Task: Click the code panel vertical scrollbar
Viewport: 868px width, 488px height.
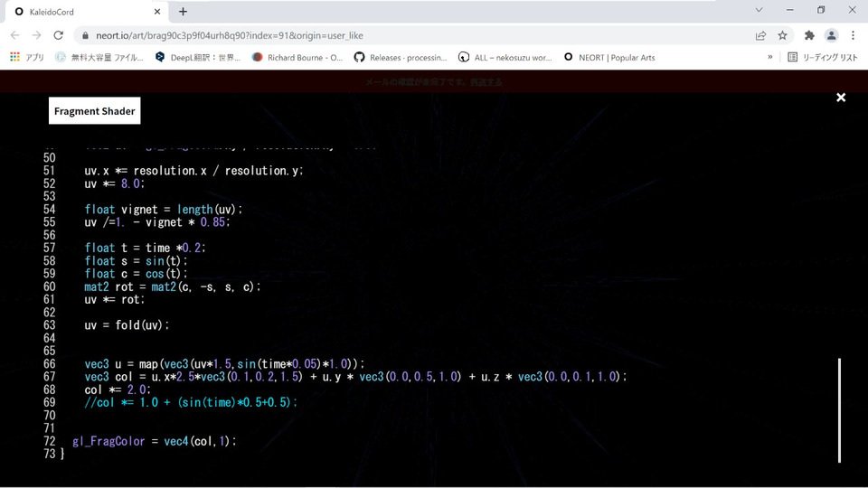Action: (x=840, y=410)
